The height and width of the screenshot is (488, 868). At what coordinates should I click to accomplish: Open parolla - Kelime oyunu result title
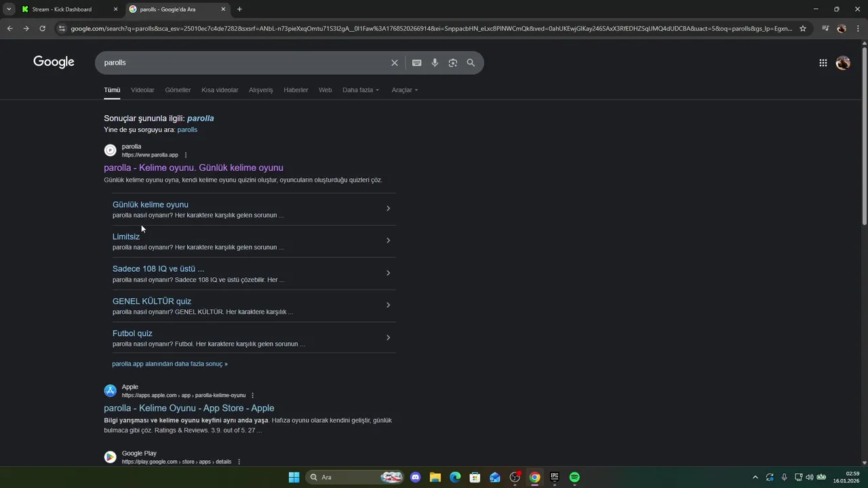(x=193, y=167)
